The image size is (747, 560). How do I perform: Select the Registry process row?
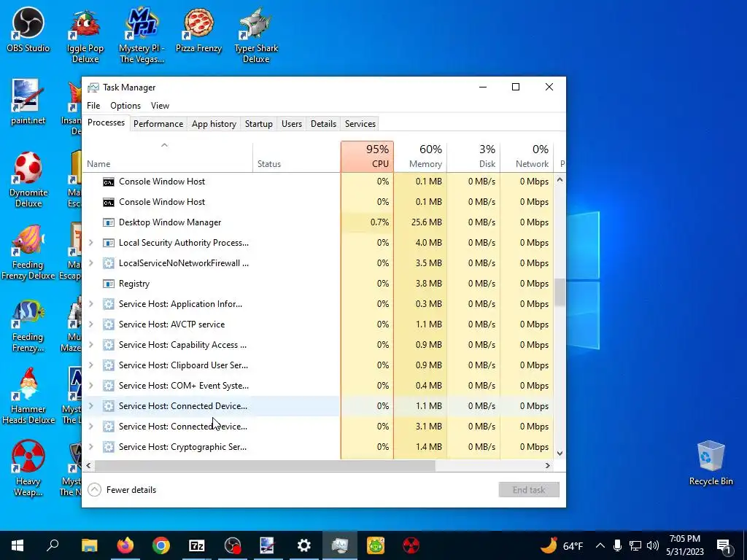point(318,284)
